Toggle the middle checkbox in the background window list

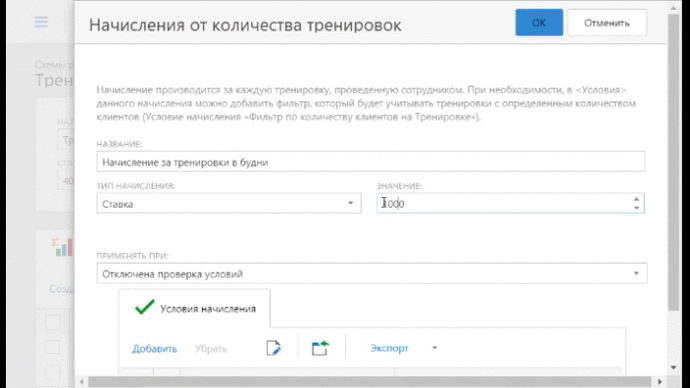point(52,347)
